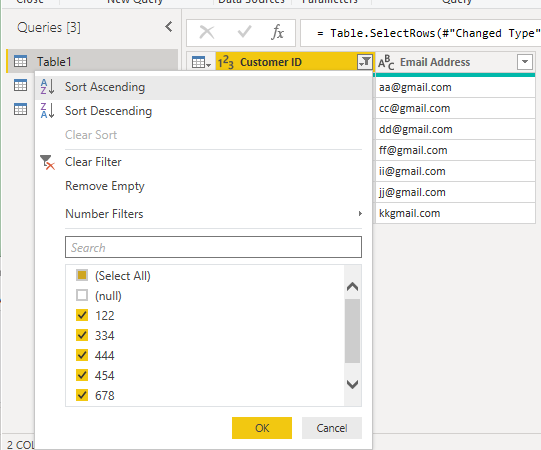The image size is (541, 450).
Task: Click the fx function icon
Action: (277, 33)
